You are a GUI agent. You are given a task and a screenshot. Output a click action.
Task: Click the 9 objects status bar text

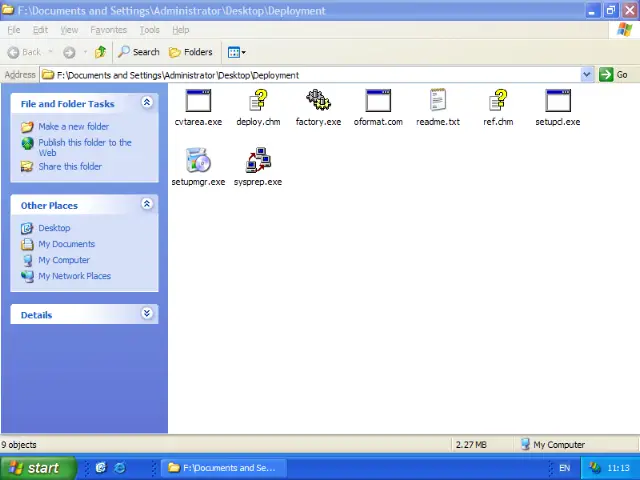[x=18, y=445]
